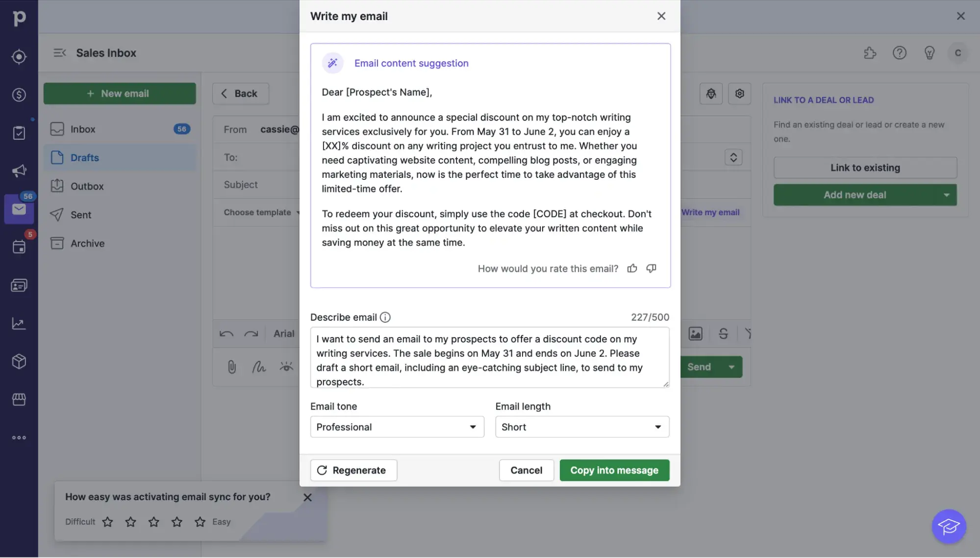
Task: Open the Inbox folder
Action: (83, 129)
